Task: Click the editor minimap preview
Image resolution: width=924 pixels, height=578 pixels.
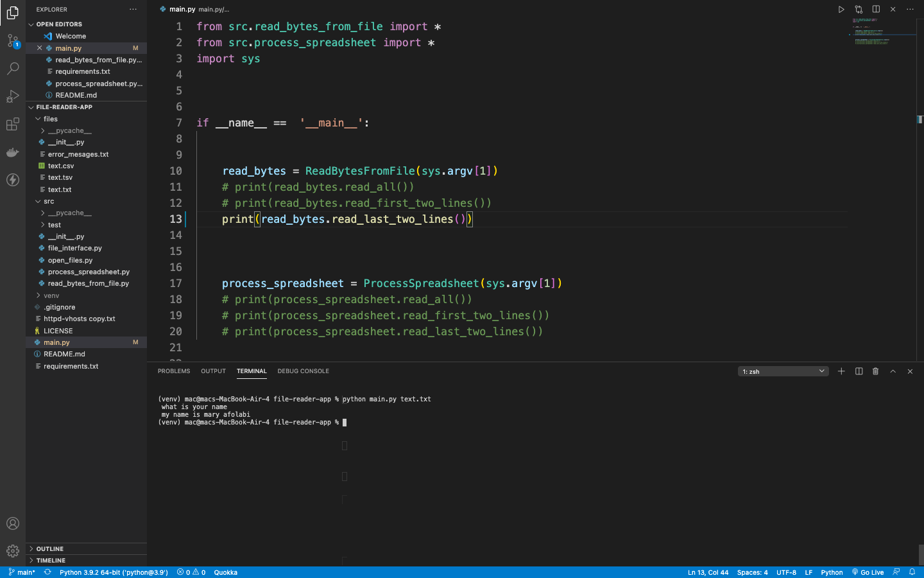Action: click(882, 32)
